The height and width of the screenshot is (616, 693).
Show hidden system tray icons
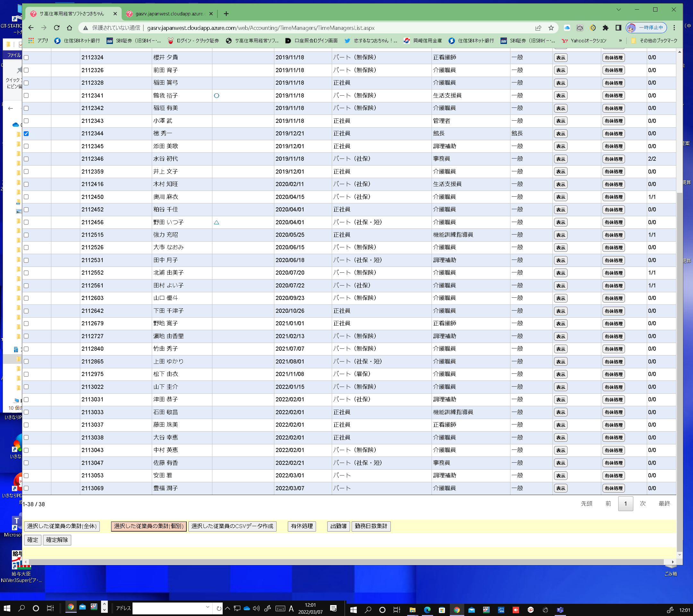227,608
